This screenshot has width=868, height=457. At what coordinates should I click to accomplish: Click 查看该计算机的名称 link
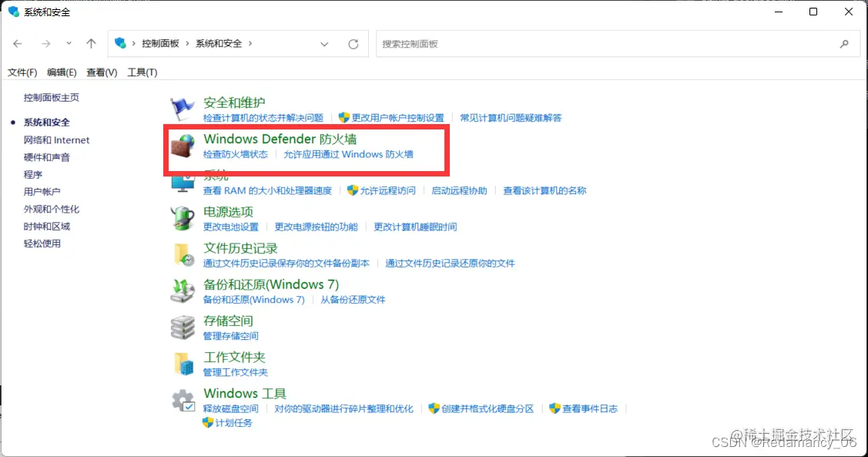coord(545,190)
